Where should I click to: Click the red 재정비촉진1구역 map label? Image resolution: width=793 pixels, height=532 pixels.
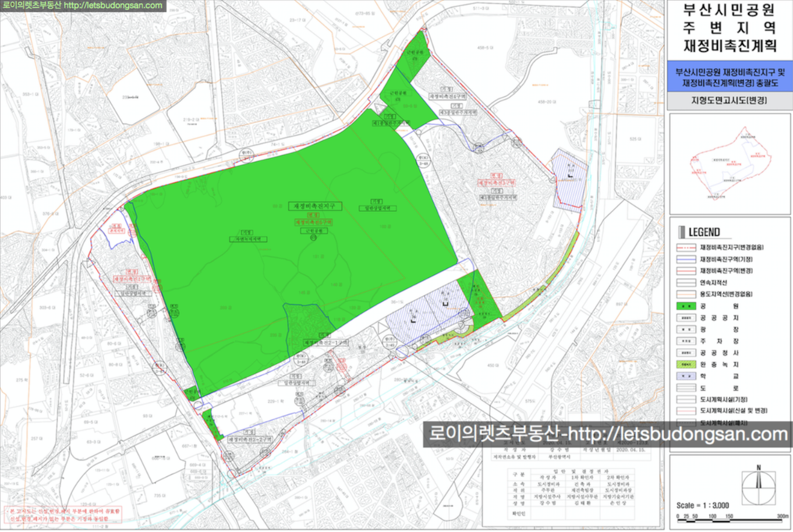133,279
